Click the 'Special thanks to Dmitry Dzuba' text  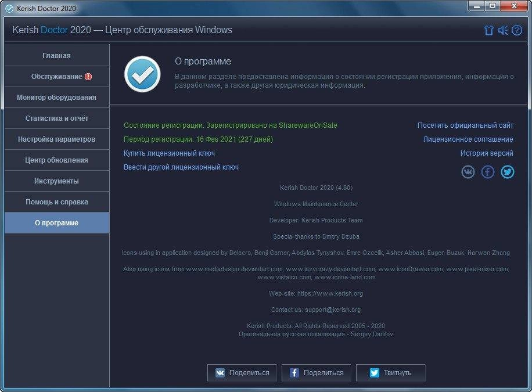[x=316, y=236]
